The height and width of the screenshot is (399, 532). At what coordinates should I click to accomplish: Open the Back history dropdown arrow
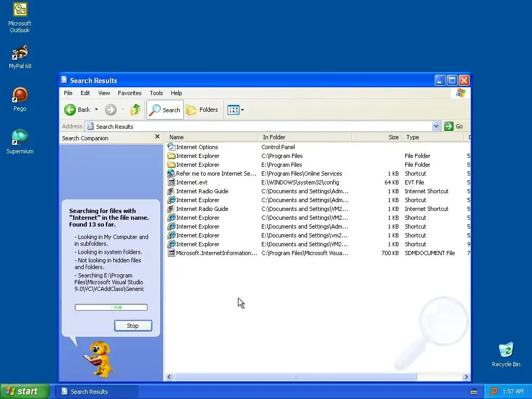tap(96, 110)
